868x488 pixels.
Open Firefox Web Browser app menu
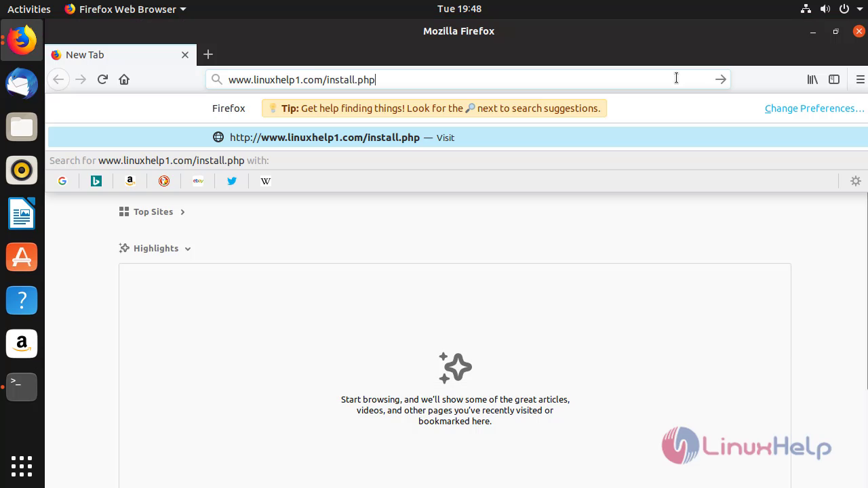125,9
